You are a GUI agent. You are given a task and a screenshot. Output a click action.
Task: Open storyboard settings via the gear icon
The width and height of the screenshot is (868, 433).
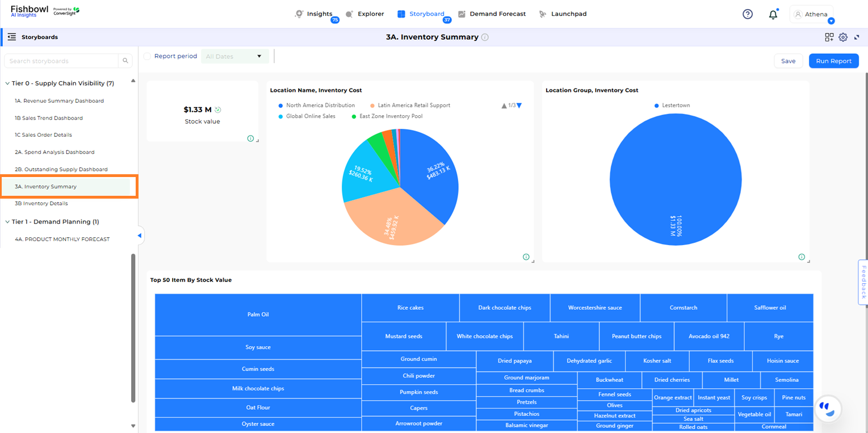pyautogui.click(x=843, y=37)
